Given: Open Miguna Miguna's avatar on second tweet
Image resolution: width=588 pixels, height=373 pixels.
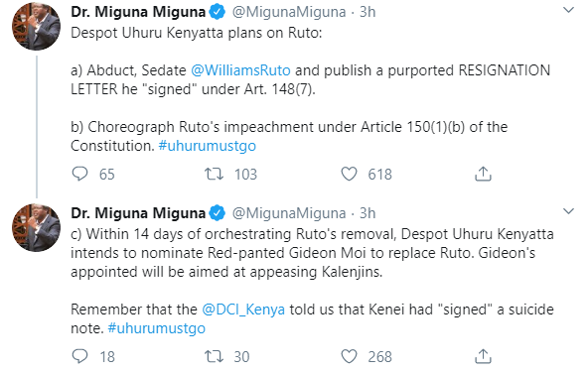Looking at the screenshot, I should coord(37,228).
